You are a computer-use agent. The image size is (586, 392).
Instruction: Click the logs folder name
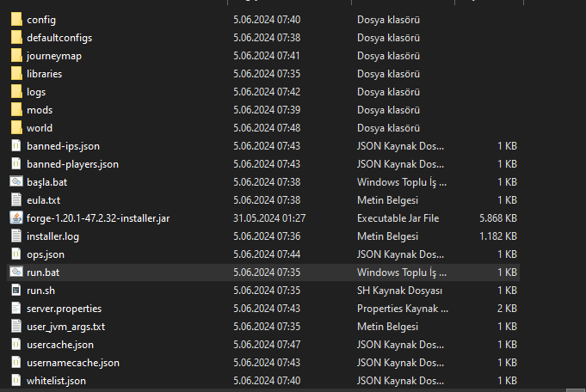pyautogui.click(x=36, y=92)
